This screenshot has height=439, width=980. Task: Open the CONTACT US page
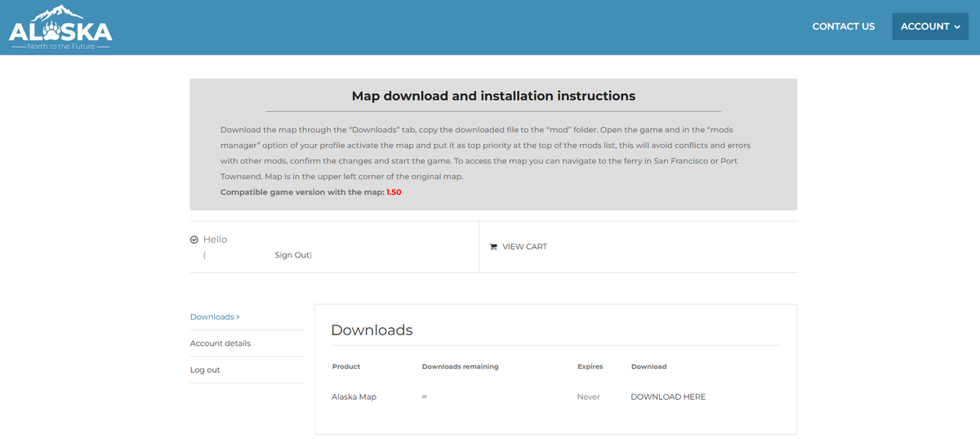844,26
